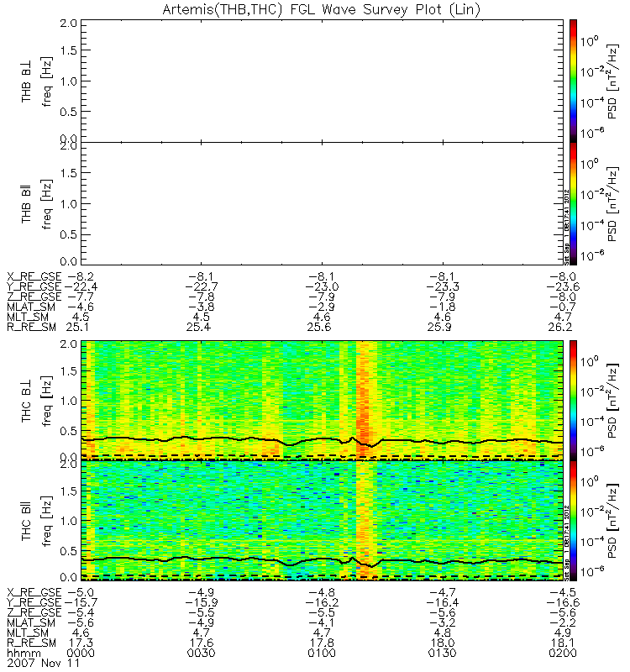Image resolution: width=630 pixels, height=672 pixels.
Task: Click the time label 0100
Action: (322, 654)
